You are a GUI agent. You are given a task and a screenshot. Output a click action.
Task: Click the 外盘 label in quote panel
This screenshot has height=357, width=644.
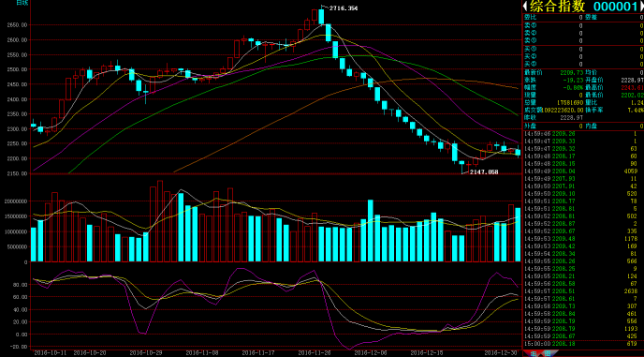(x=530, y=126)
